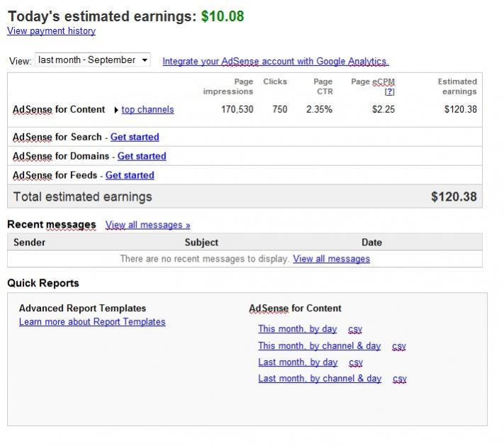Viewport: 504px width, 446px height.
Task: Click View all messages in empty table
Action: [x=331, y=259]
